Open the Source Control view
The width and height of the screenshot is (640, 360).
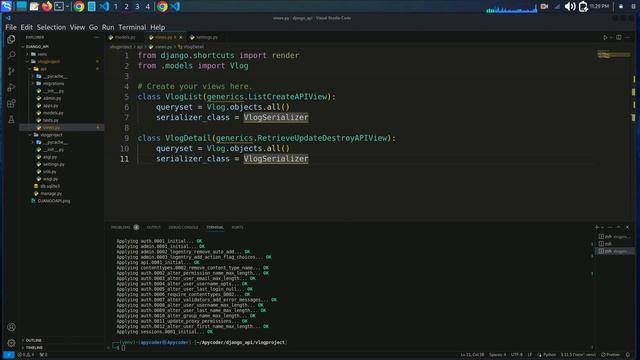[x=11, y=71]
